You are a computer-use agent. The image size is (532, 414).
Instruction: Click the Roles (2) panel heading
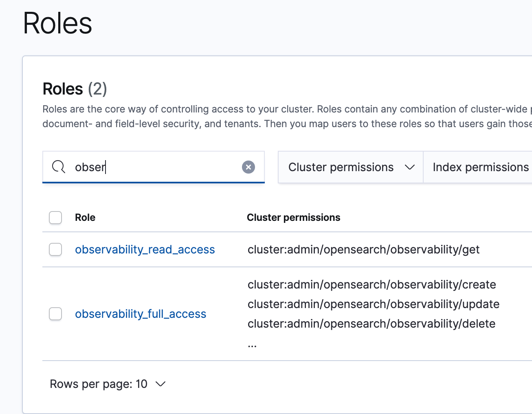pyautogui.click(x=75, y=89)
